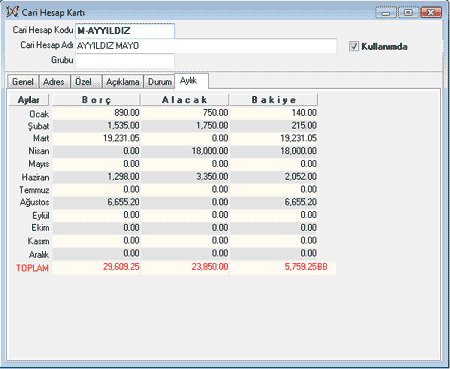450x369 pixels.
Task: Minimize the Cari Hesap Kartı window
Action: click(x=386, y=13)
